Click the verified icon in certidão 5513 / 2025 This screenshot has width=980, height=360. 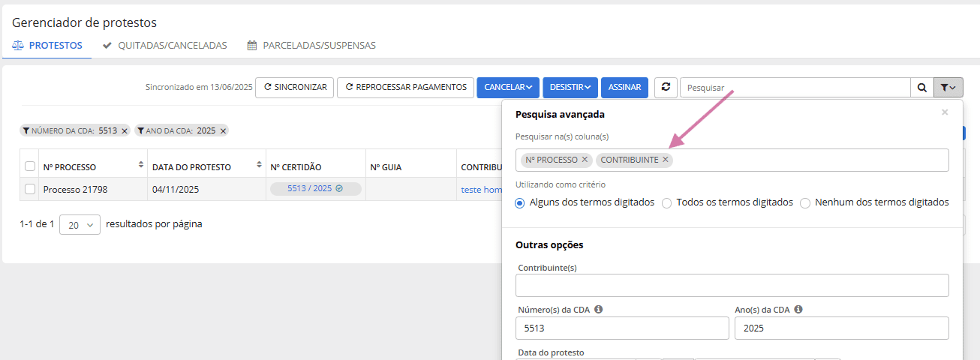point(339,189)
